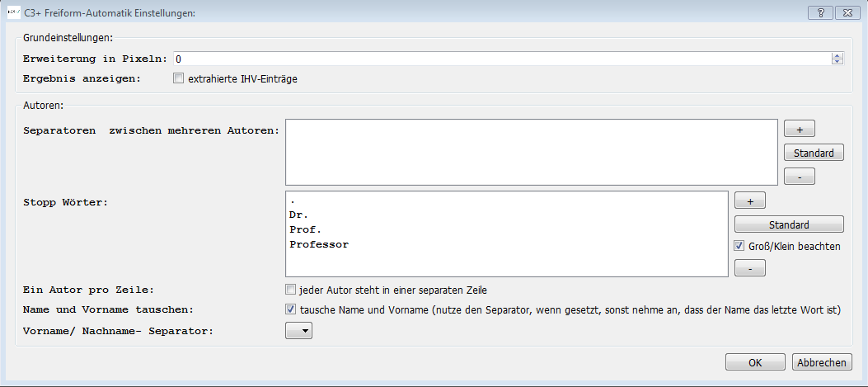The image size is (868, 387).
Task: Uncheck tausche Name und Vorname option
Action: pyautogui.click(x=290, y=309)
